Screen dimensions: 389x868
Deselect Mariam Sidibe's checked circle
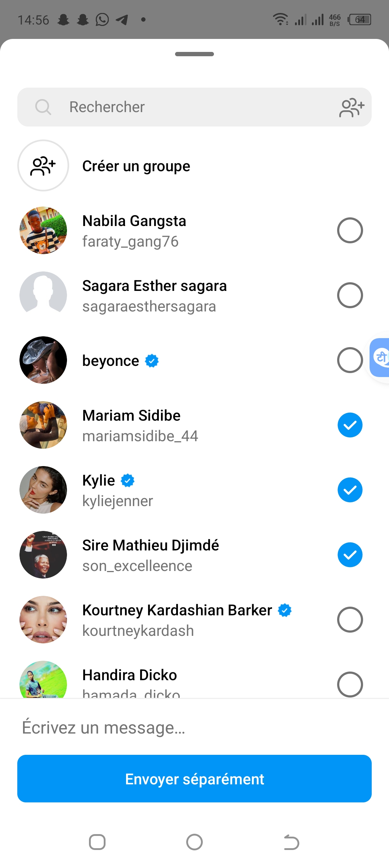pos(350,425)
